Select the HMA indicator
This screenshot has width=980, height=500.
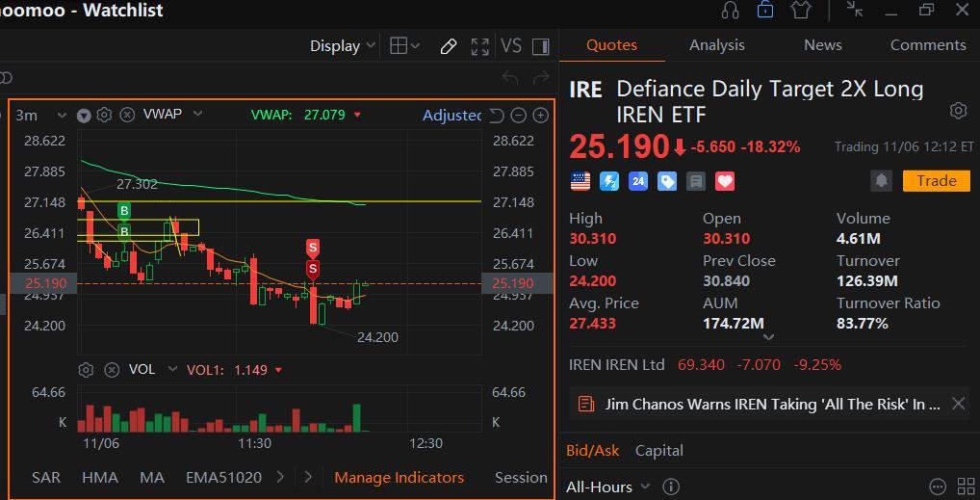click(x=100, y=478)
